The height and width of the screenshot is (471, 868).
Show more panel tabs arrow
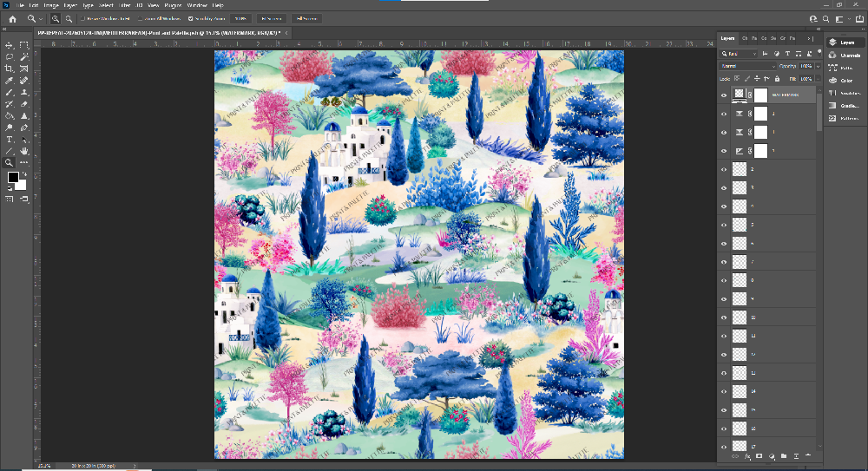(809, 38)
